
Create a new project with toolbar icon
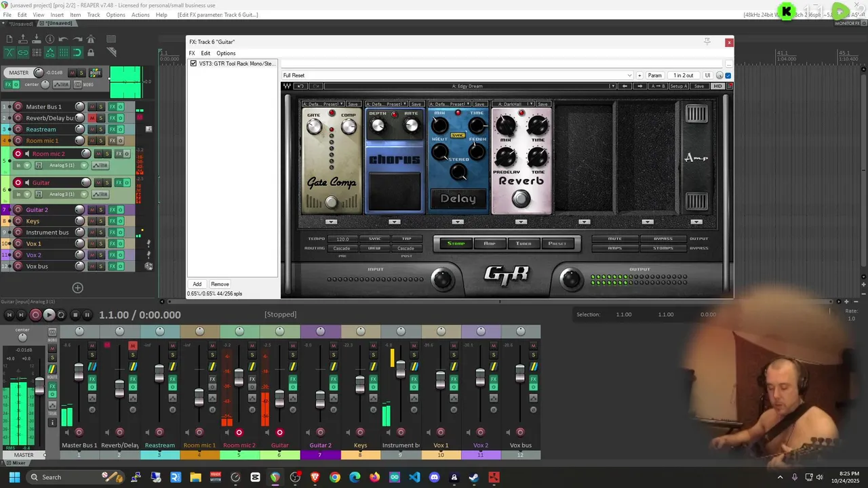[9, 39]
